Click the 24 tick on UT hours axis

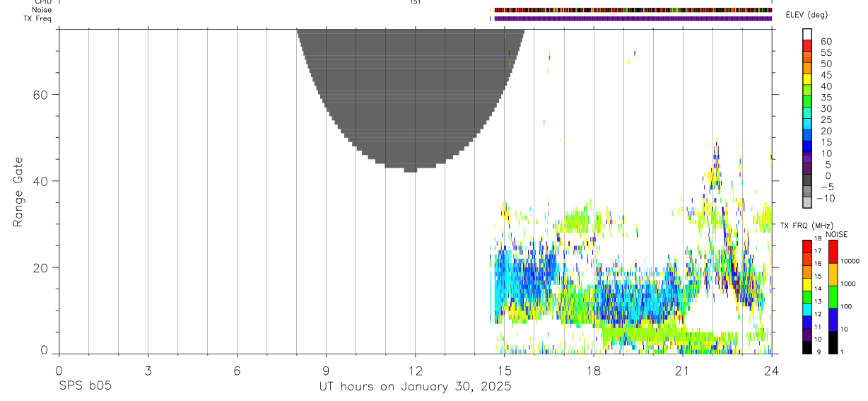[771, 370]
